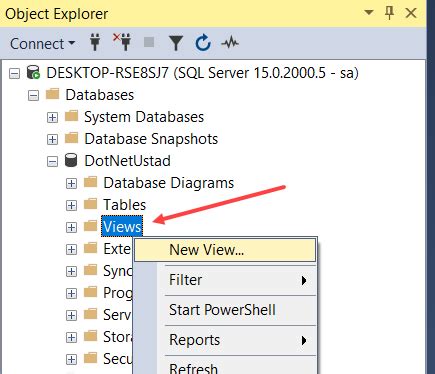Image resolution: width=435 pixels, height=374 pixels.
Task: Select Database Diagrams in the tree
Action: pos(169,183)
